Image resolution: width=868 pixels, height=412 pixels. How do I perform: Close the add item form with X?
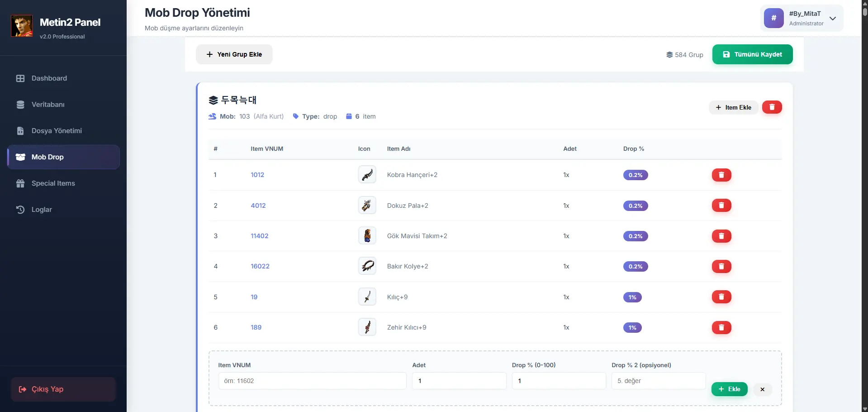[x=762, y=389]
